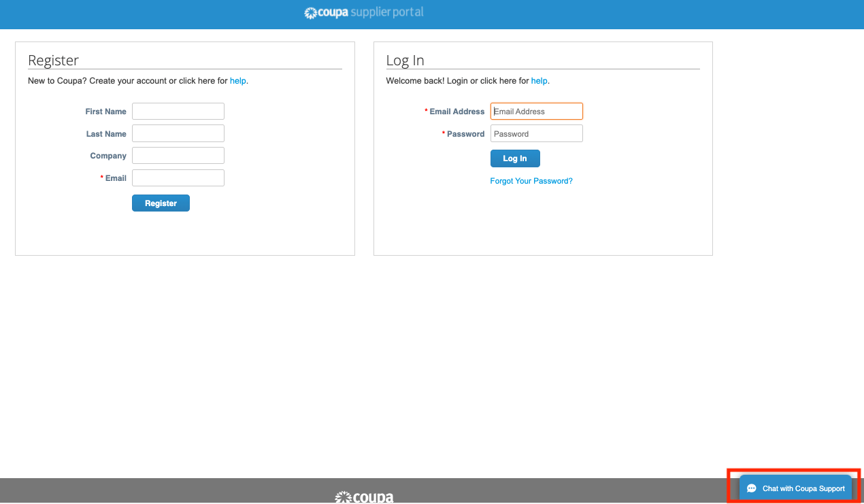Image resolution: width=864 pixels, height=504 pixels.
Task: Click the Password field
Action: click(536, 133)
